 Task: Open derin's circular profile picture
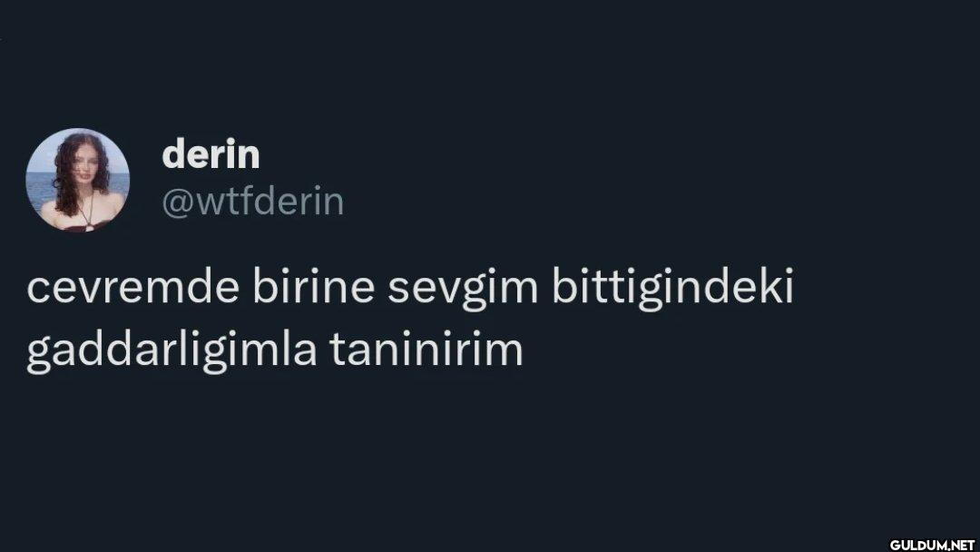77,180
